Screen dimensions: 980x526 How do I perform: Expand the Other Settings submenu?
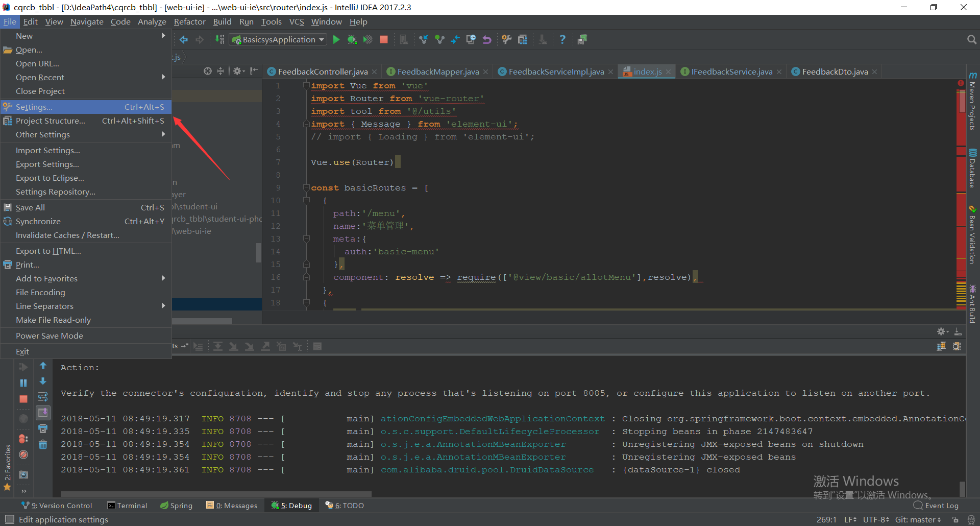pyautogui.click(x=43, y=134)
